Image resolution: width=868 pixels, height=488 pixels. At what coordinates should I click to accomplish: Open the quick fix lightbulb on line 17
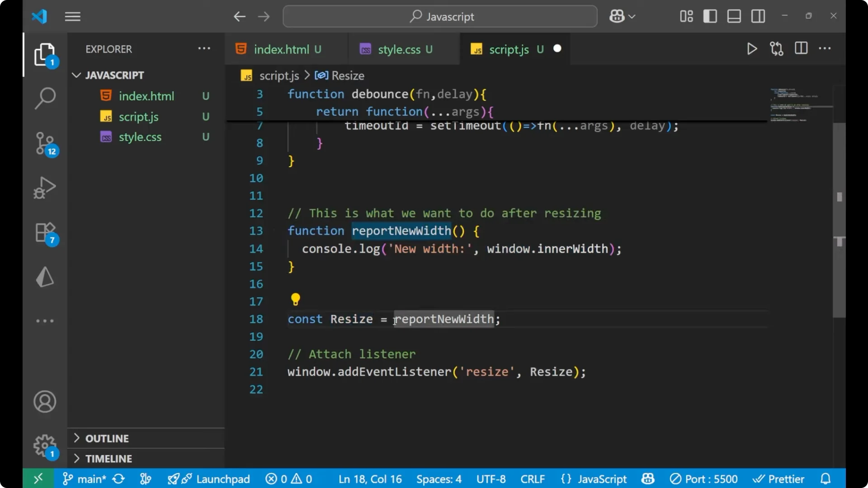tap(295, 299)
